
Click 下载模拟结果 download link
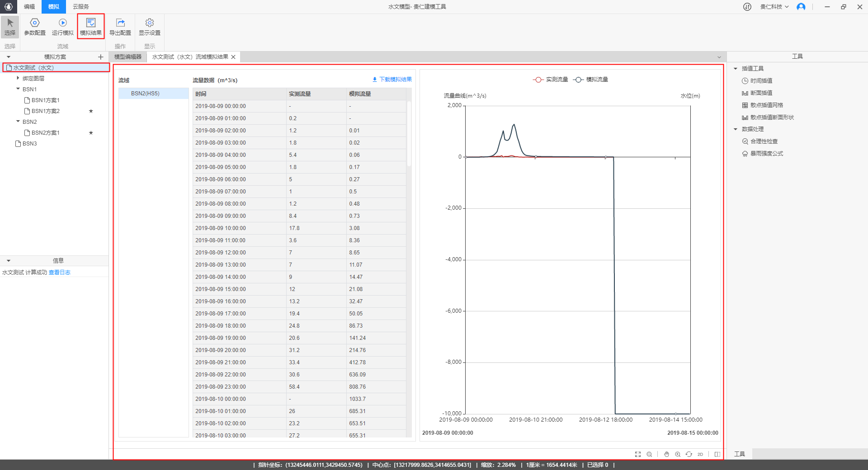pos(392,80)
